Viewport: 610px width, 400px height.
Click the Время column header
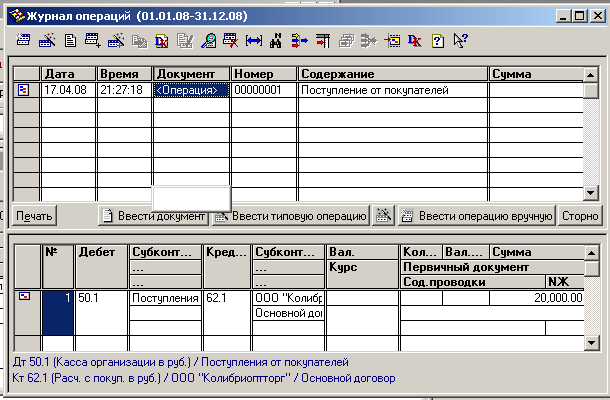click(124, 74)
